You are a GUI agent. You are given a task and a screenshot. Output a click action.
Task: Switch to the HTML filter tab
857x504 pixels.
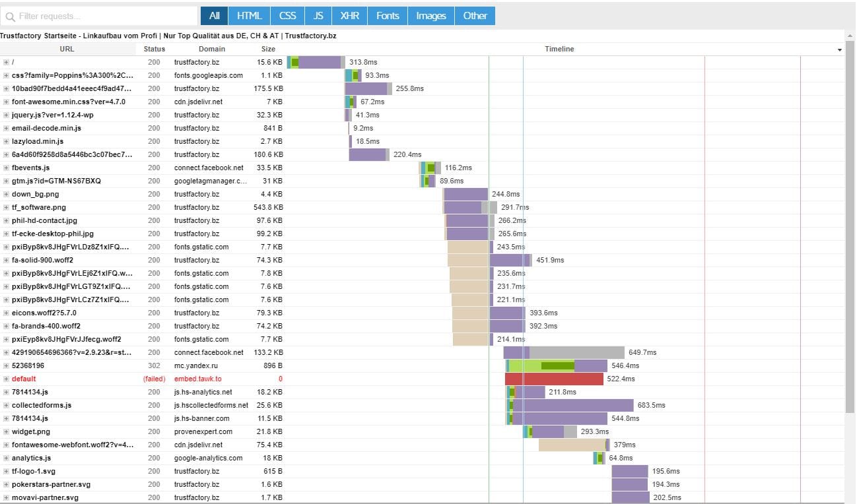pyautogui.click(x=250, y=16)
